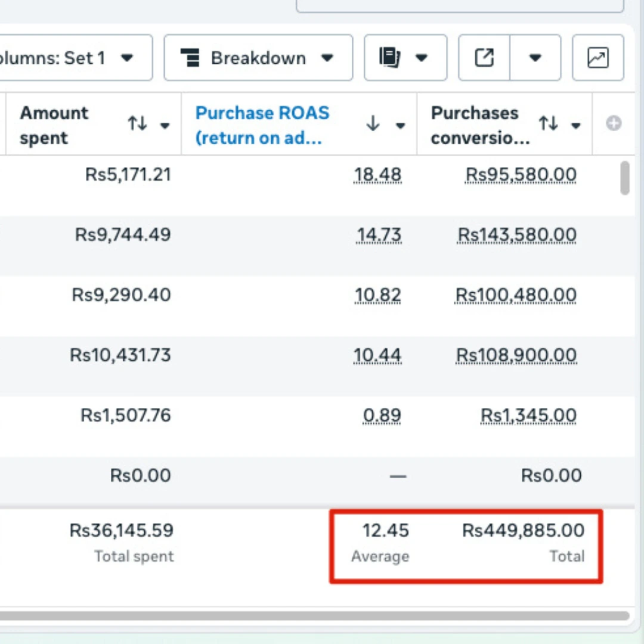Toggle sort direction on Purchase ROAS column

pyautogui.click(x=373, y=124)
